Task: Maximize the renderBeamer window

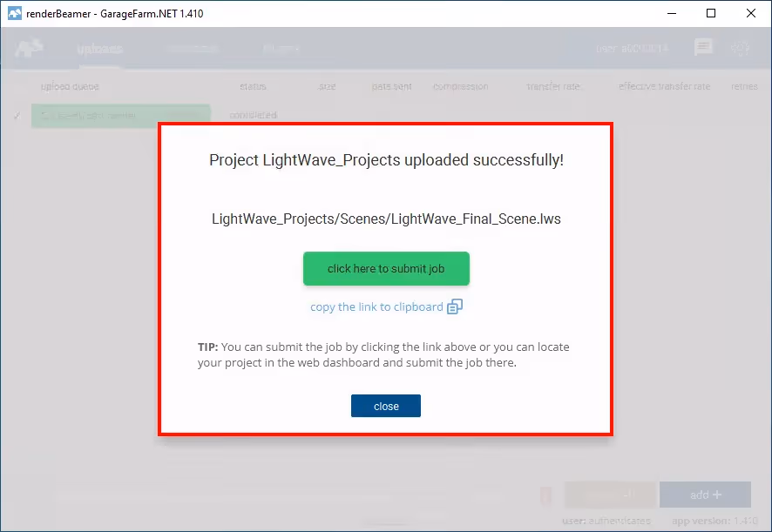Action: 711,13
